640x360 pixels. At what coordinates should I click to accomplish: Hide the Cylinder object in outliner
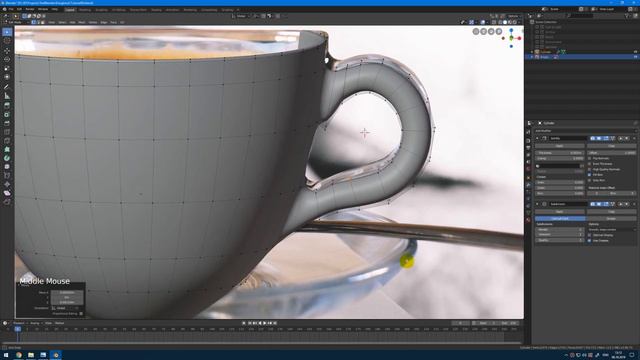pos(635,52)
